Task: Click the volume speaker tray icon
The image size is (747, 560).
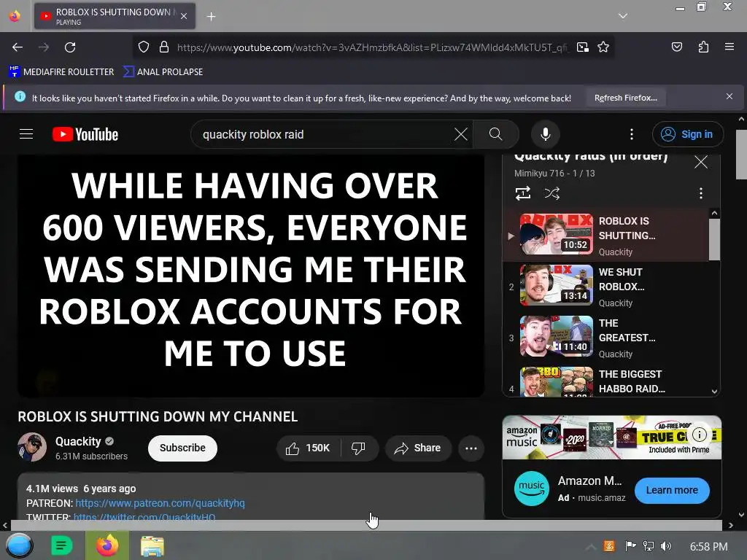Action: pos(666,546)
